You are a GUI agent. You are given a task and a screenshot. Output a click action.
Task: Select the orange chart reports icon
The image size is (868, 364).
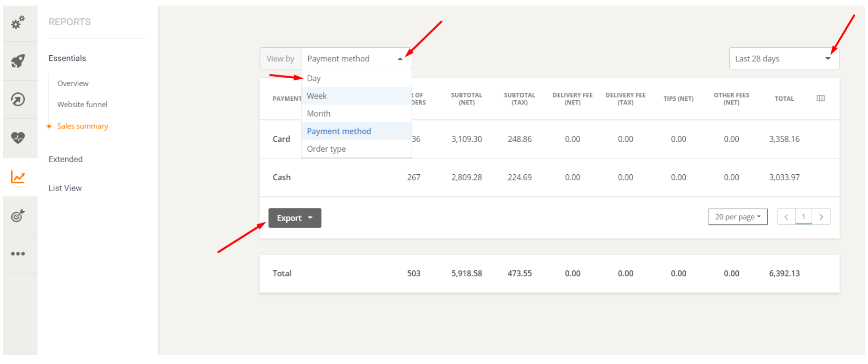click(x=18, y=177)
